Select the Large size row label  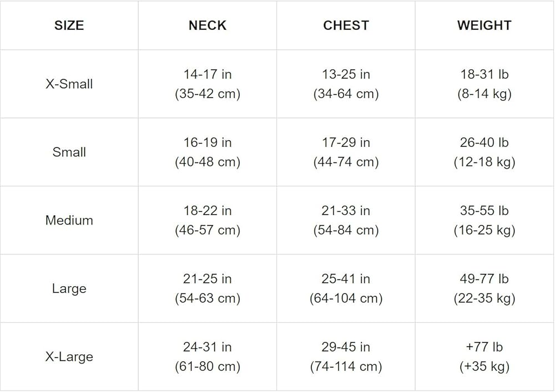69,289
